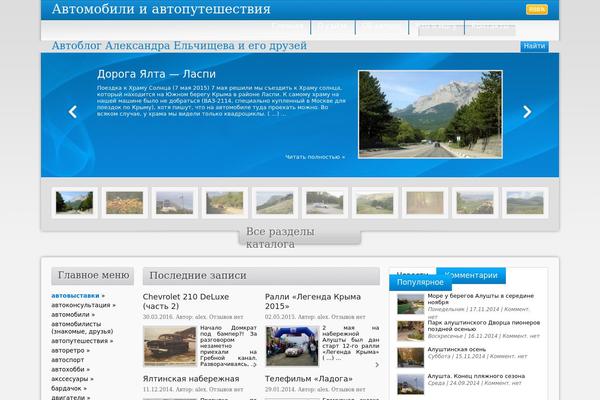Click the rally start arch photo
The image size is (600, 400).
[292, 346]
